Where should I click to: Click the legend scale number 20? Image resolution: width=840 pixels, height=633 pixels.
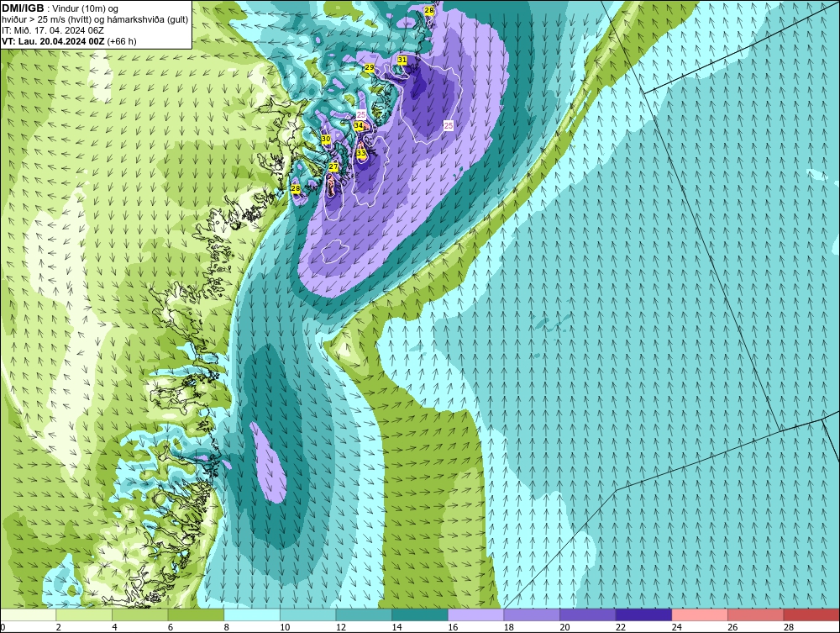point(564,627)
